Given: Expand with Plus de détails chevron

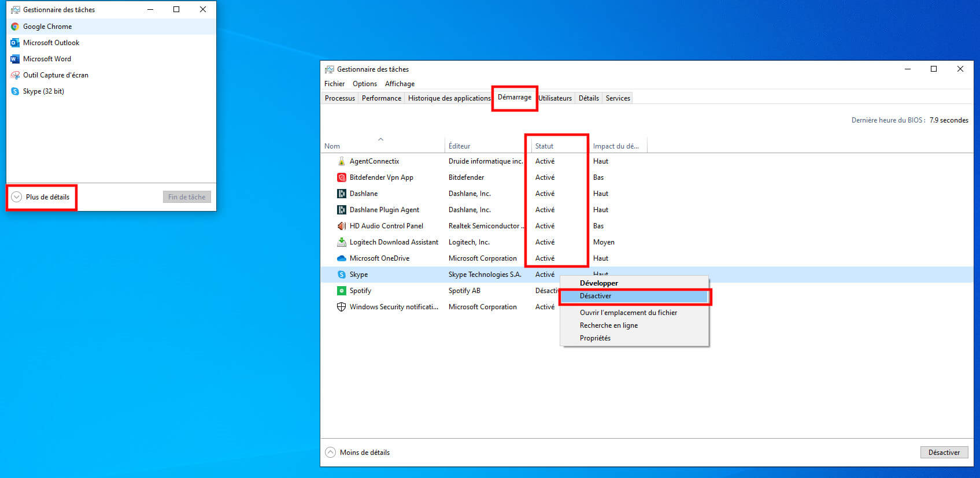Looking at the screenshot, I should click(x=17, y=197).
